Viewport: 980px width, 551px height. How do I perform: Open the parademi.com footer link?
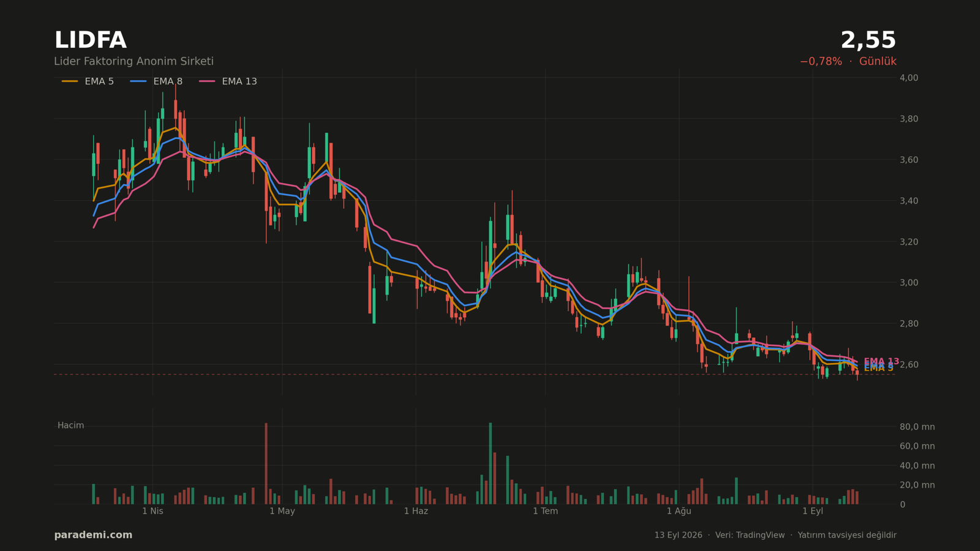click(93, 535)
